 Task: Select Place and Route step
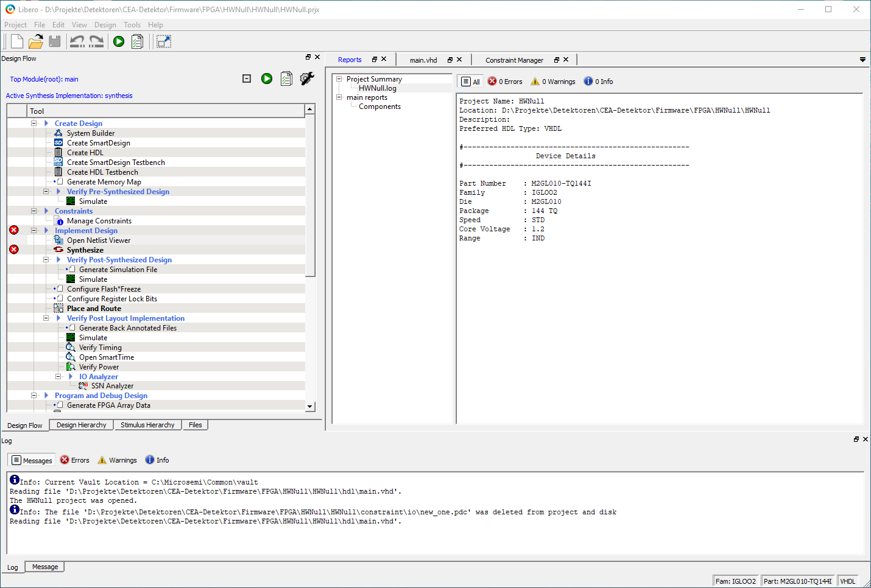coord(94,309)
